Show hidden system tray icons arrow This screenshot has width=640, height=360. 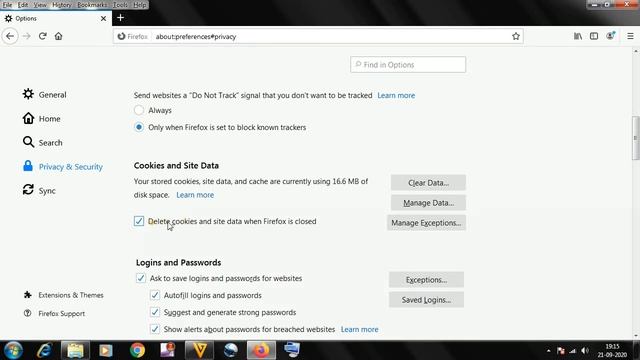pos(549,351)
